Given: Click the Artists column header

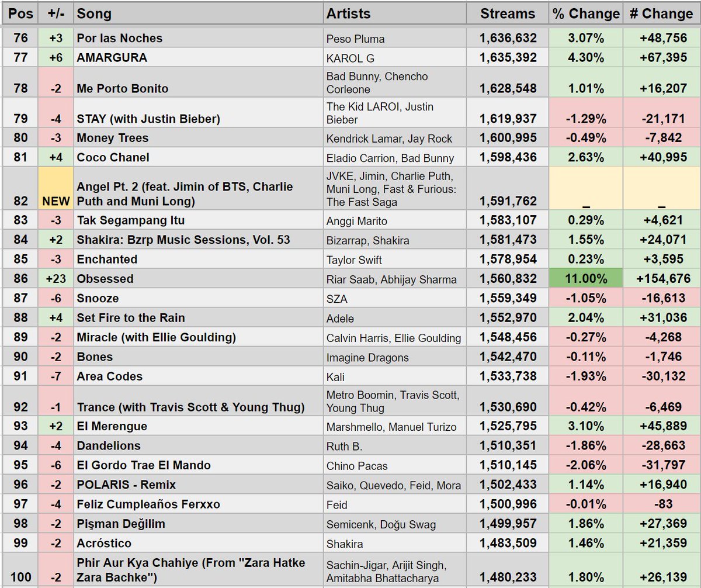Looking at the screenshot, I should tap(395, 13).
